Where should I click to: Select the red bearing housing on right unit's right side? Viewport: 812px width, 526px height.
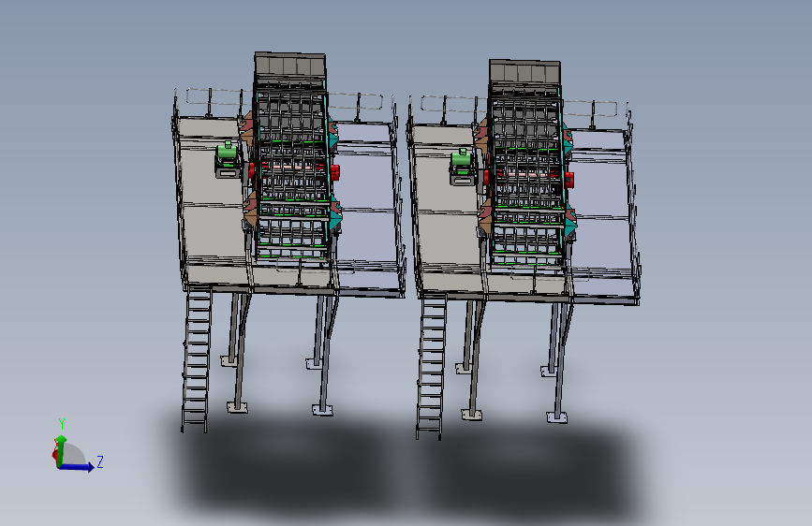coord(569,179)
